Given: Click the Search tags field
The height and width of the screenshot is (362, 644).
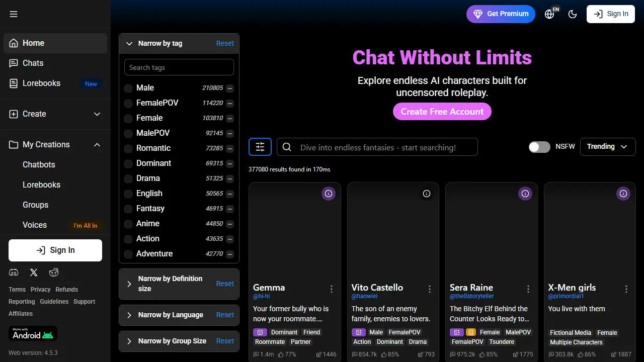Looking at the screenshot, I should [179, 67].
